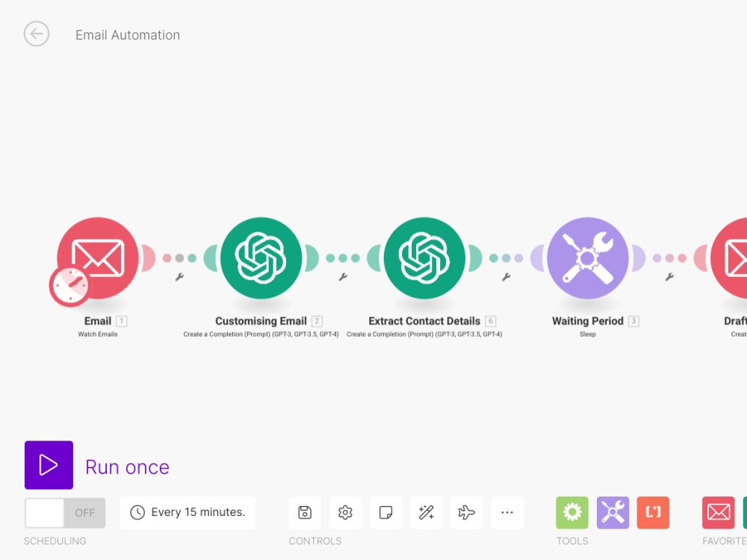The image size is (747, 560).
Task: Click the Create a Completion subtitle under Extract Contact Details
Action: (x=424, y=335)
